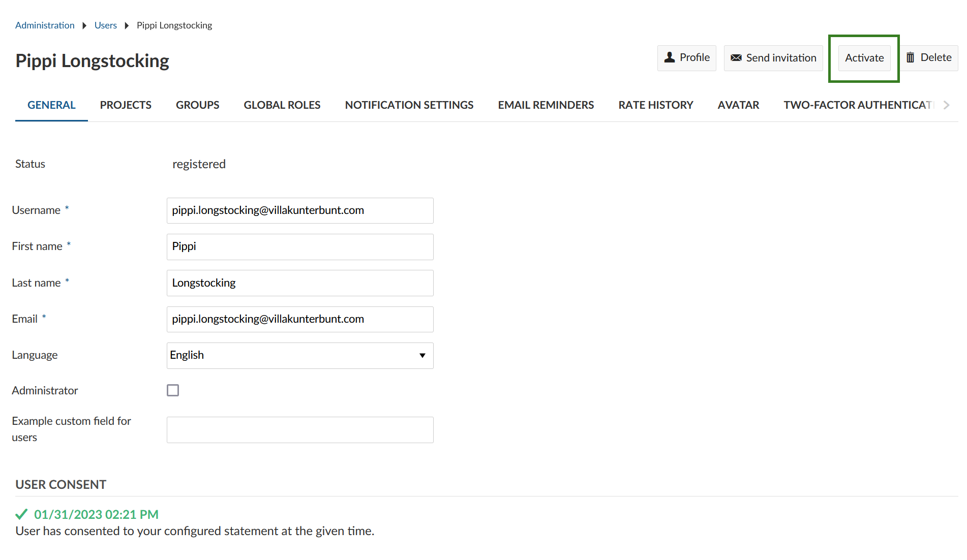Click inside the Example custom field input
This screenshot has width=967, height=560.
tap(300, 429)
